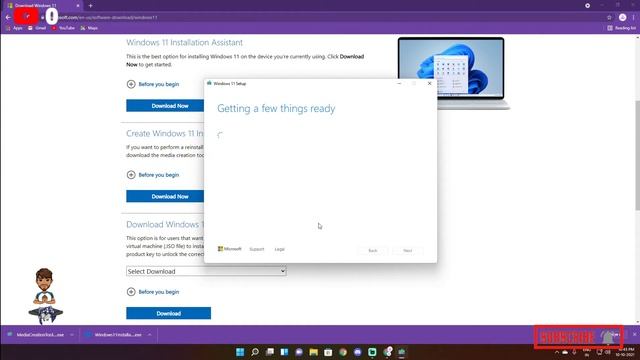This screenshot has width=640, height=360.
Task: Open taskbar Search
Action: tap(255, 352)
